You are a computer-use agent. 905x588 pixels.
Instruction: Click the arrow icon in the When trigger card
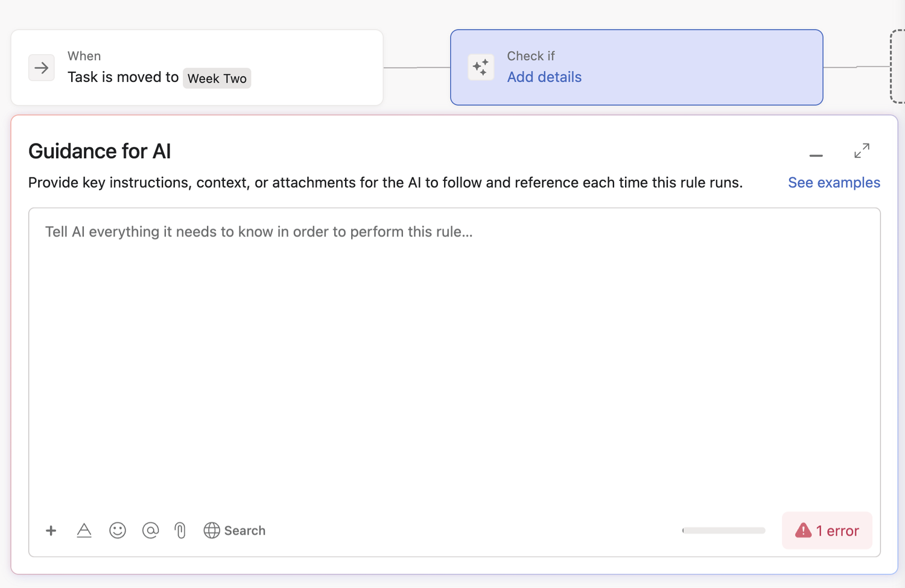(42, 68)
